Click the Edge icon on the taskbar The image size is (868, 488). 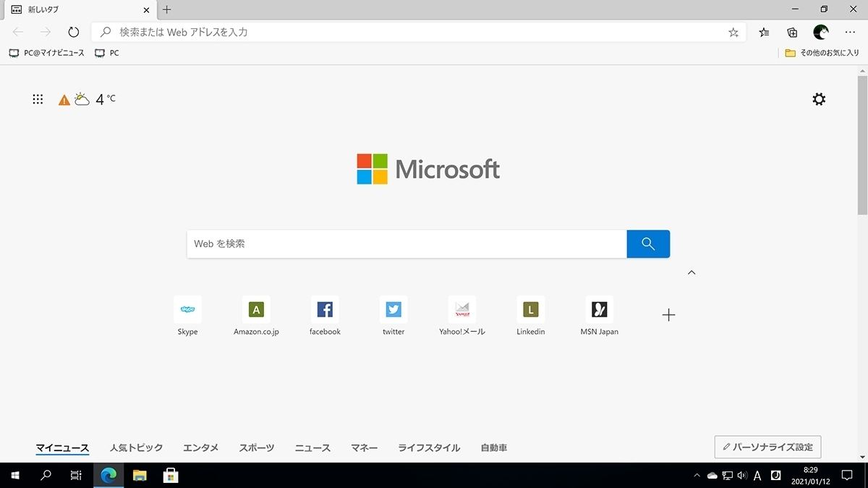[109, 475]
